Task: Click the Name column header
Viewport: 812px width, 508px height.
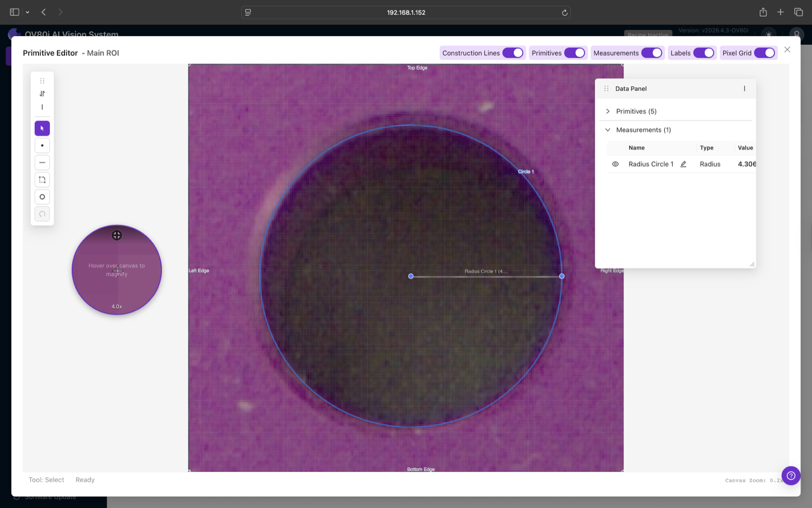Action: tap(636, 148)
